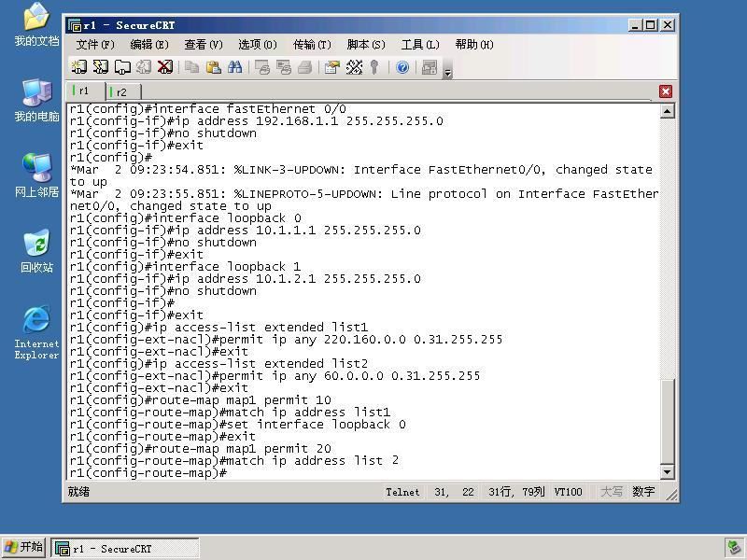The image size is (747, 560).
Task: Click the Keymap Editor icon
Action: (x=354, y=67)
